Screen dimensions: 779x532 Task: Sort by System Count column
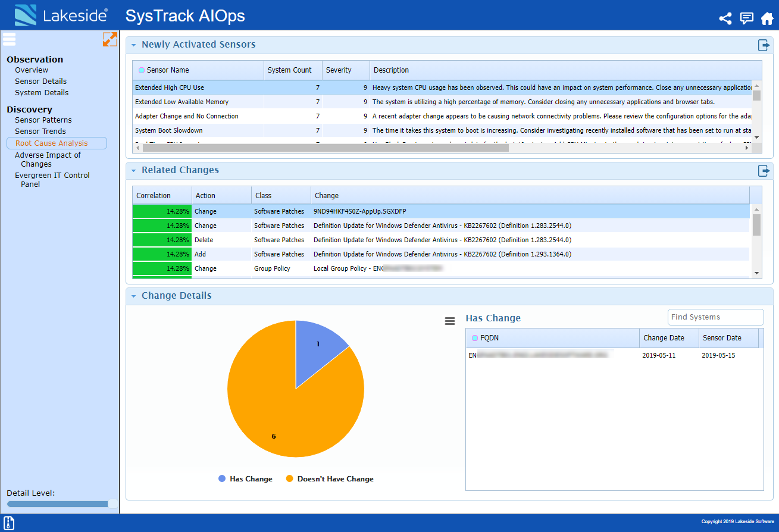(293, 70)
